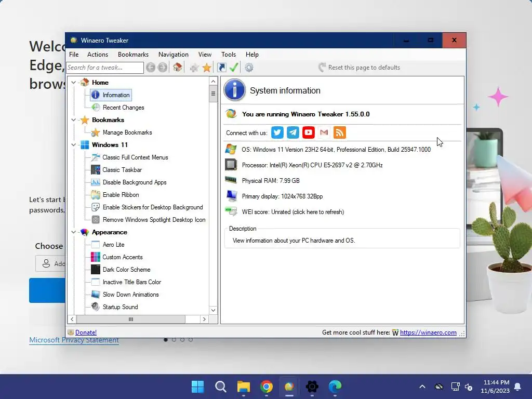Viewport: 532px width, 399px height.
Task: Select Inactive Title Bars Color
Action: point(131,282)
